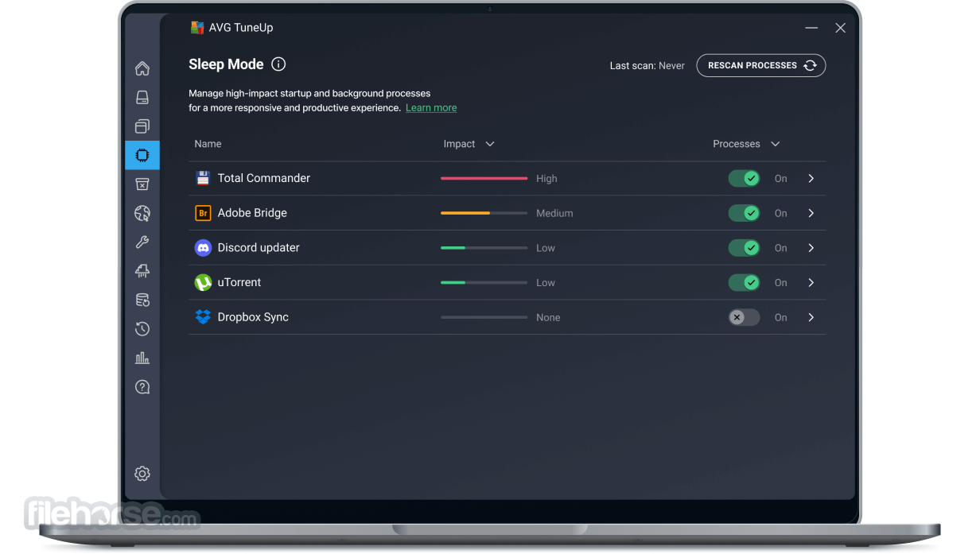Screen dimensions: 980x554
Task: Click the Adobe Bridge medium impact bar
Action: point(484,213)
